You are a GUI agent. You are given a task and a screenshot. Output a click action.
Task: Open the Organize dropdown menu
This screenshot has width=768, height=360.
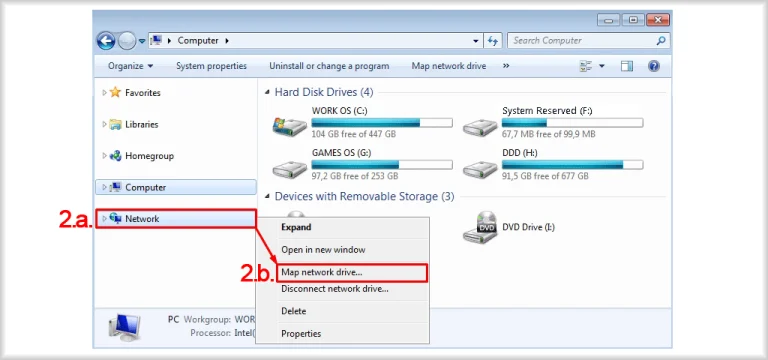pos(130,66)
